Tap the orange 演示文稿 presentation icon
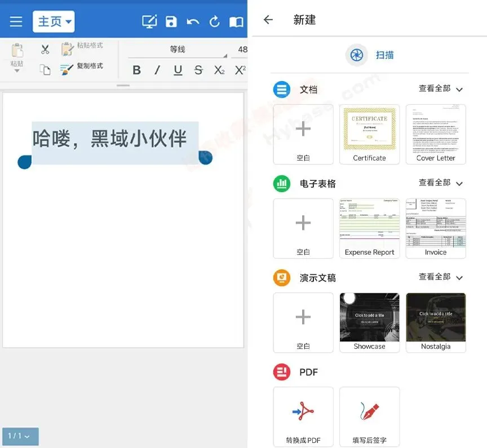Viewport: 487px width, 448px height. point(282,278)
